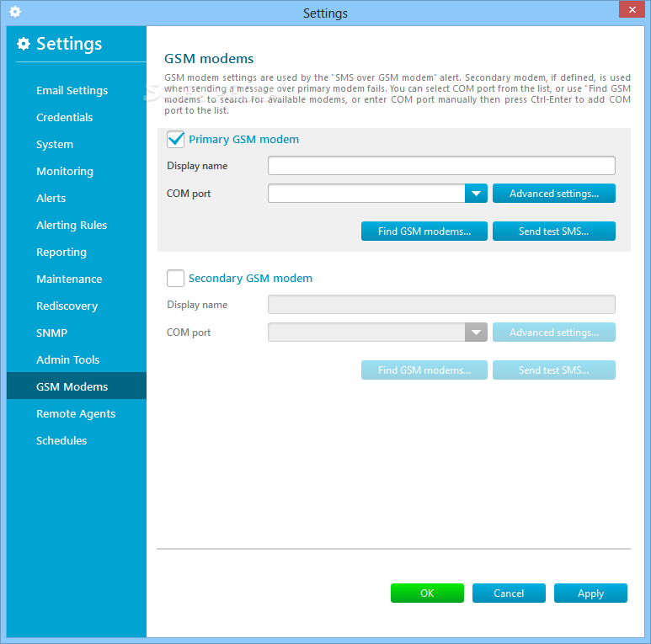Click Send test SMS for primary modem

554,232
